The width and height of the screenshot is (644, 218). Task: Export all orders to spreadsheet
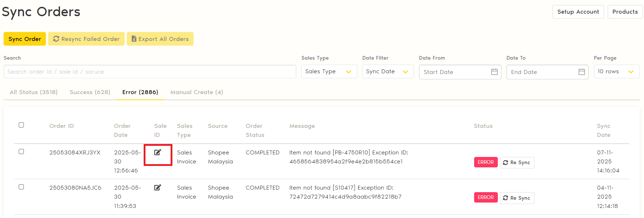(160, 39)
